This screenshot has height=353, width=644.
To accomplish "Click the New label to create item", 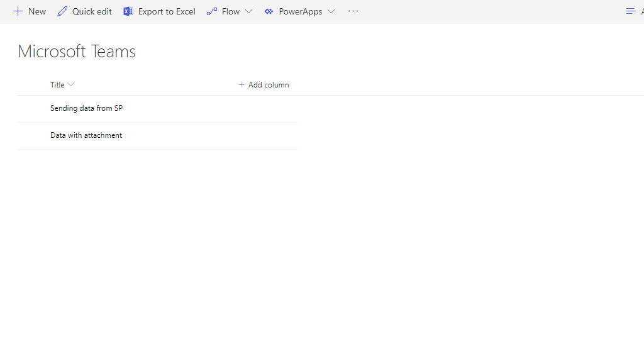I will (x=37, y=11).
